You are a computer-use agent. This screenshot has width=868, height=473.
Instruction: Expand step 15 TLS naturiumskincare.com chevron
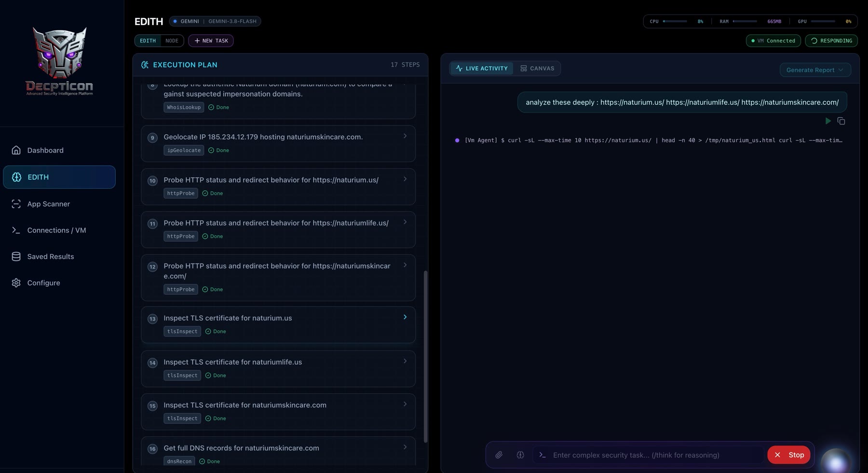pyautogui.click(x=405, y=404)
